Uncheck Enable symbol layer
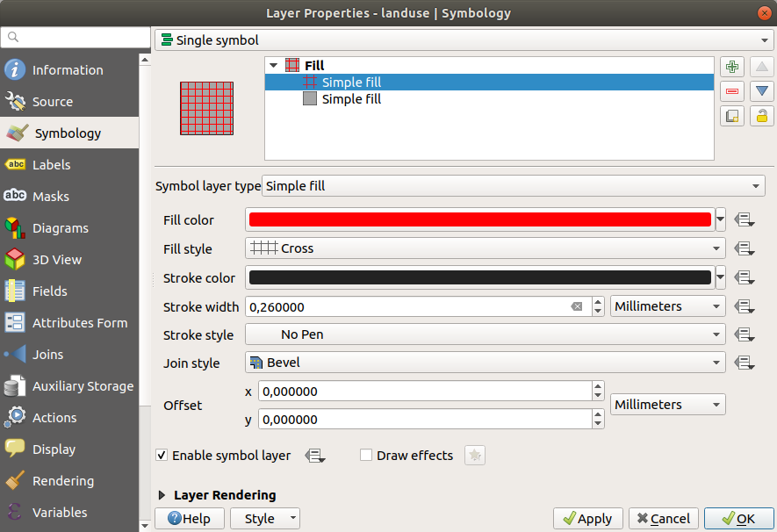The width and height of the screenshot is (777, 532). click(160, 455)
